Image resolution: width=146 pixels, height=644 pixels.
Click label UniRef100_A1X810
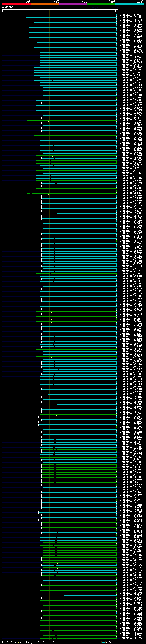point(131,170)
